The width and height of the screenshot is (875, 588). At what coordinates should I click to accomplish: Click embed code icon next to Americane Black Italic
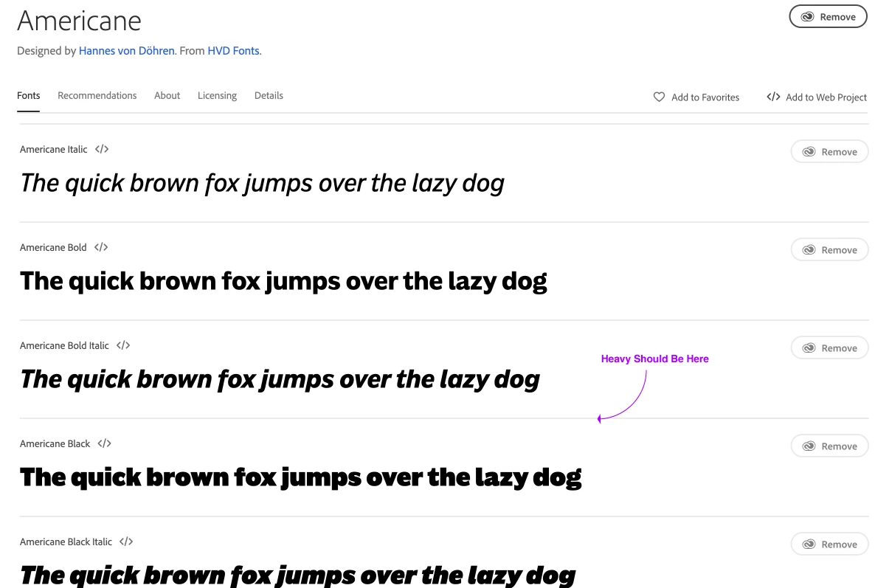tap(126, 542)
